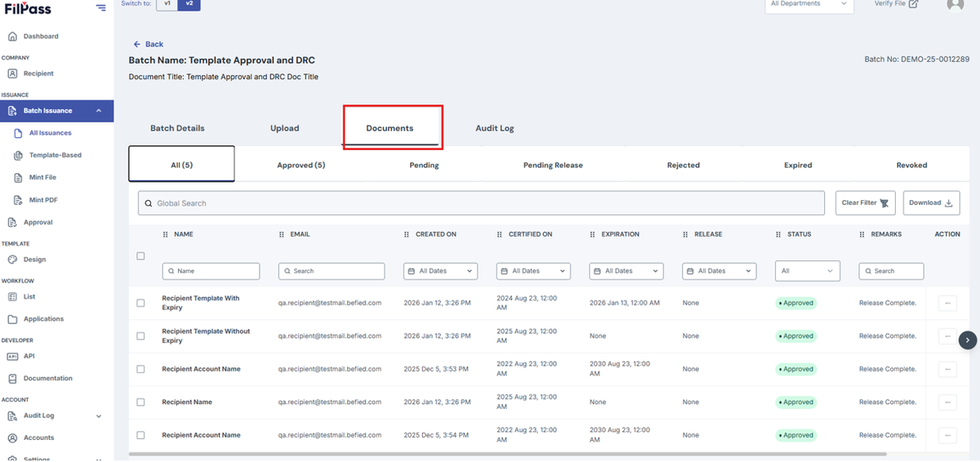Viewport: 980px width, 462px height.
Task: Click the CREATED ON column drag handle
Action: (x=407, y=234)
